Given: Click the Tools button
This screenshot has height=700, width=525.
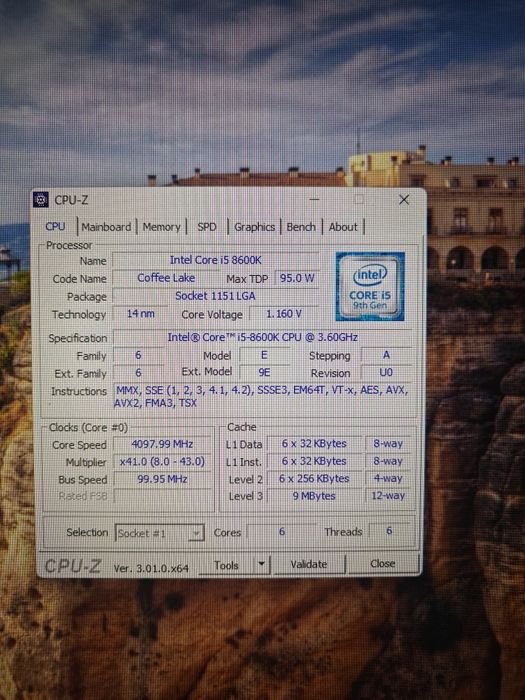Looking at the screenshot, I should [x=226, y=565].
